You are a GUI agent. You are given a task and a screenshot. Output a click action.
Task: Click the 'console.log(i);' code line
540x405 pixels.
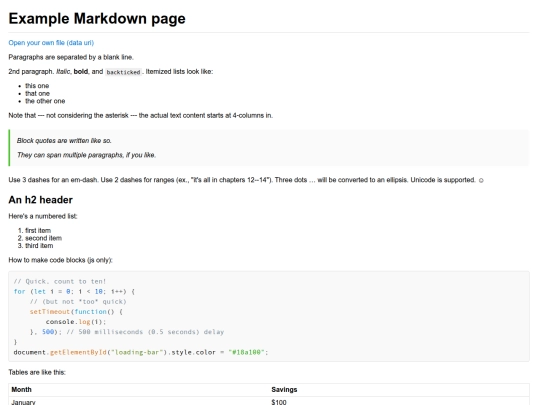click(76, 322)
